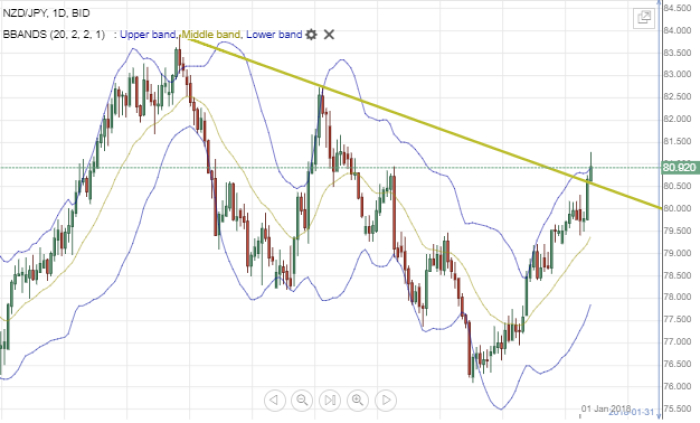Jump to latest bar button

tap(330, 400)
